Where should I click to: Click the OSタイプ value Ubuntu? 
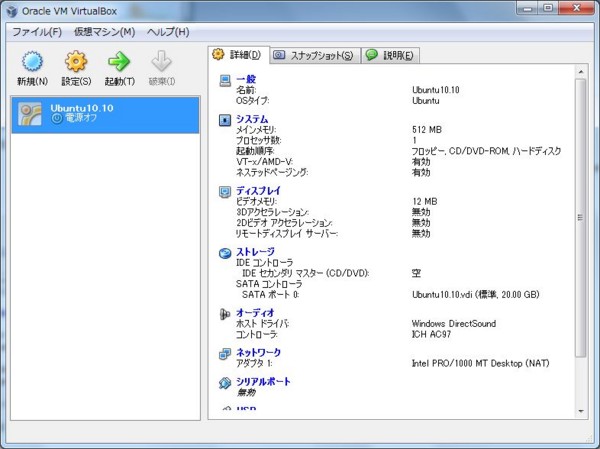(426, 101)
